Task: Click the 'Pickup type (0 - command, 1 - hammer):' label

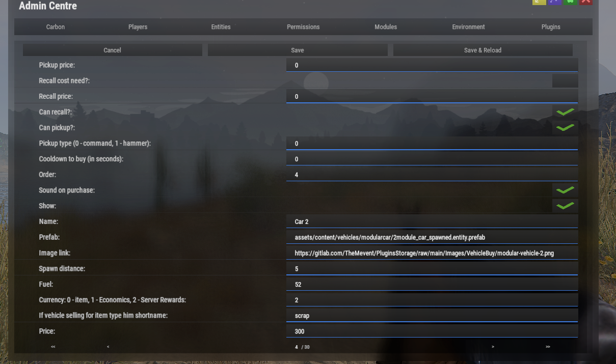Action: 95,144
